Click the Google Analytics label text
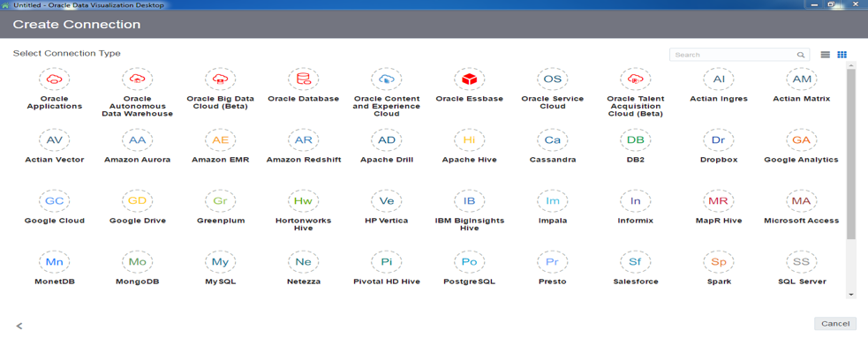Image resolution: width=868 pixels, height=338 pixels. click(802, 160)
